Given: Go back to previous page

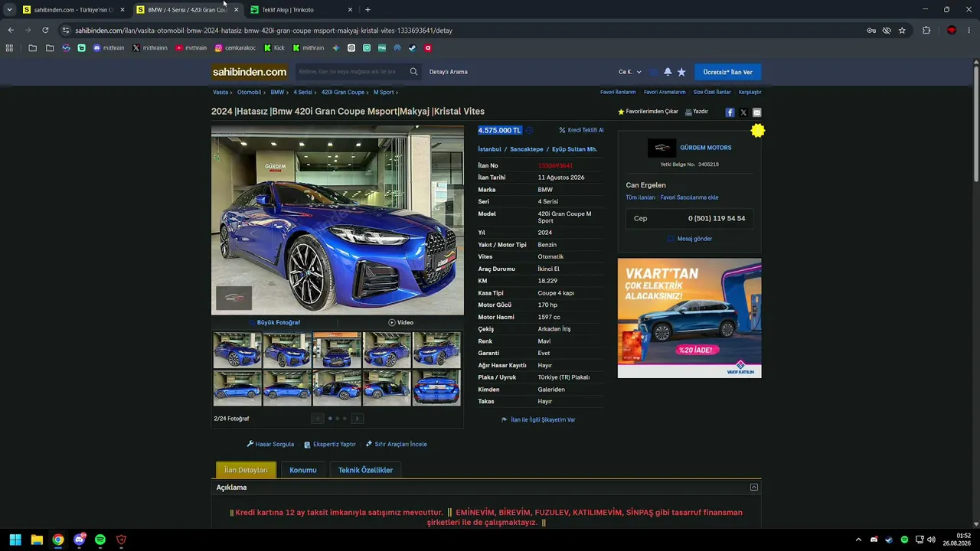Looking at the screenshot, I should [x=11, y=31].
